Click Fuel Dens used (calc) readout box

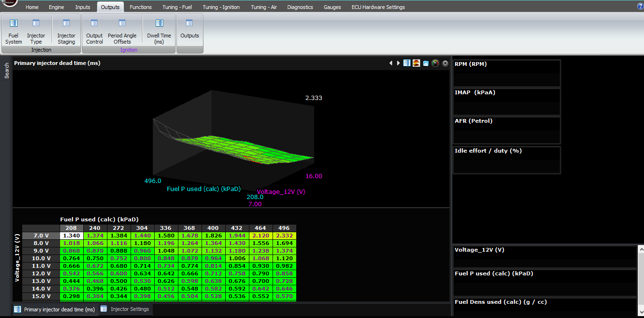545,307
